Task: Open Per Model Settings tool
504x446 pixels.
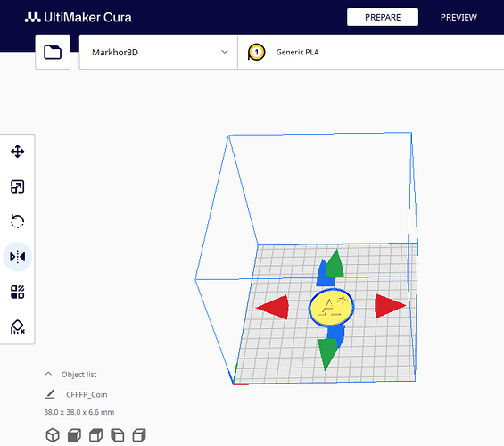Action: tap(17, 292)
